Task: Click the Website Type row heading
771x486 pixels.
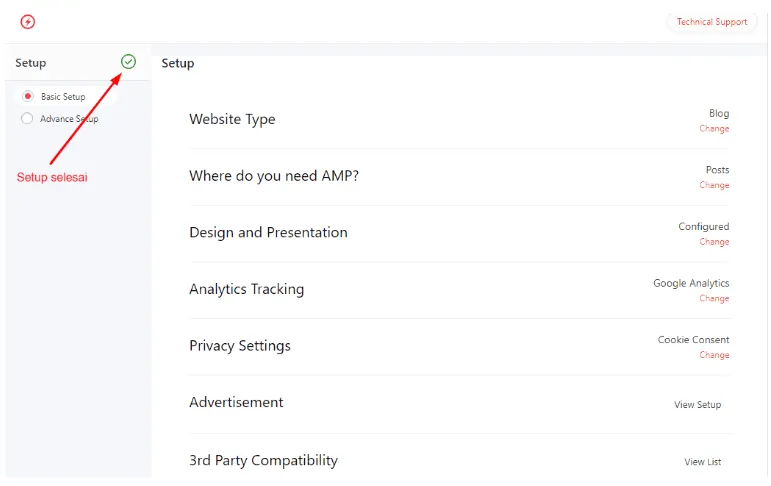Action: tap(232, 119)
